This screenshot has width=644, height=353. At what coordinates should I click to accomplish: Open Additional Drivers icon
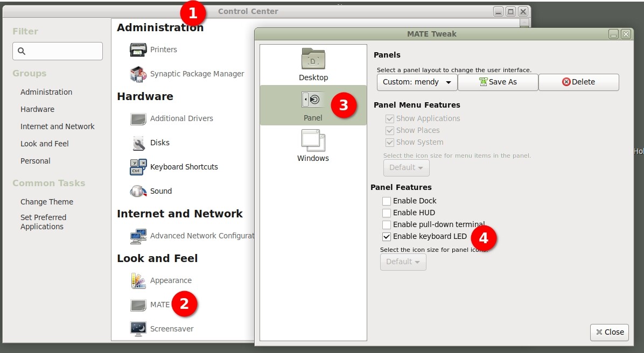(x=138, y=118)
